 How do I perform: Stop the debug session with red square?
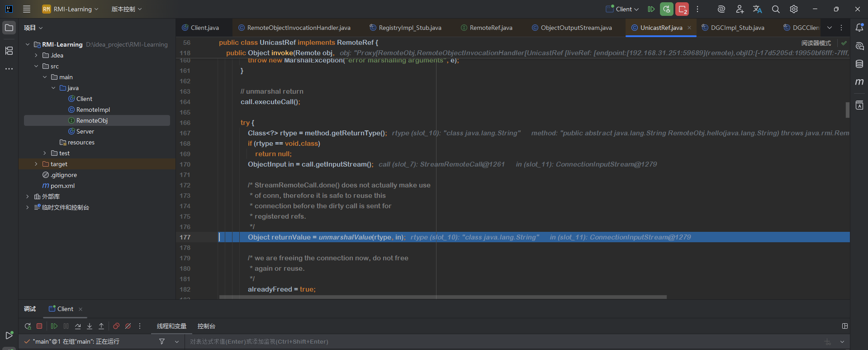point(39,326)
